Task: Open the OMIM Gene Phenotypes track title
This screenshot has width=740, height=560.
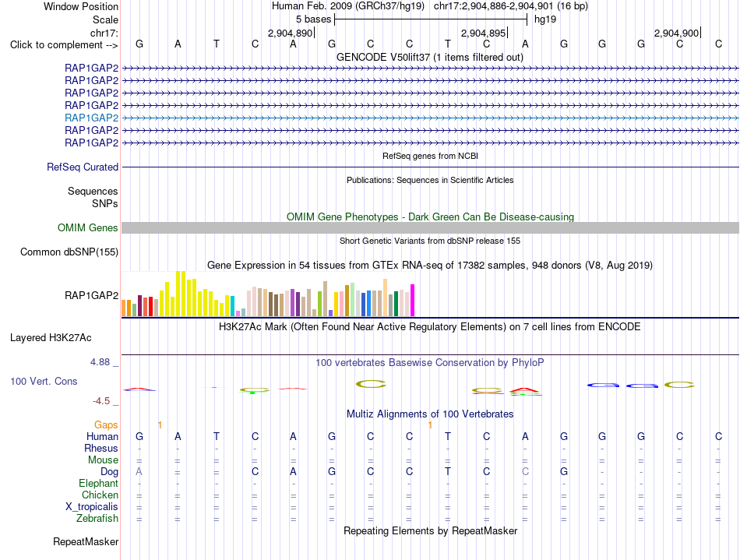Action: click(x=430, y=217)
